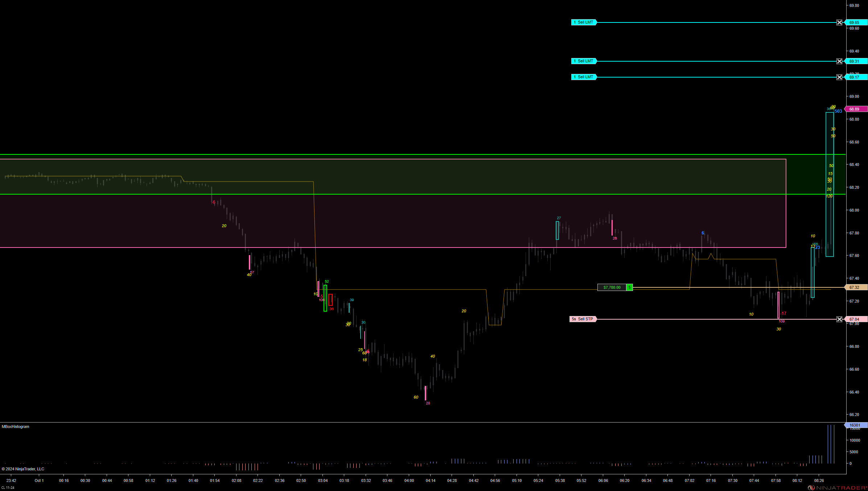The image size is (868, 491).
Task: Cancel the Sell LMT order at 69.17
Action: point(839,77)
